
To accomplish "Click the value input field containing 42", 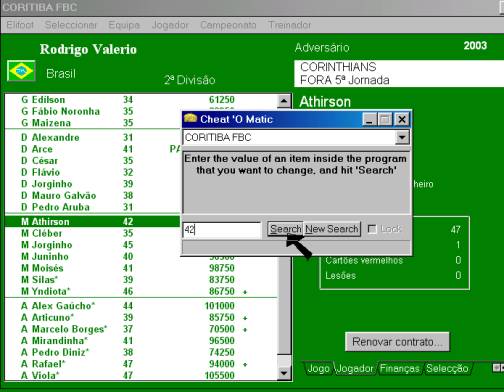I will (222, 230).
